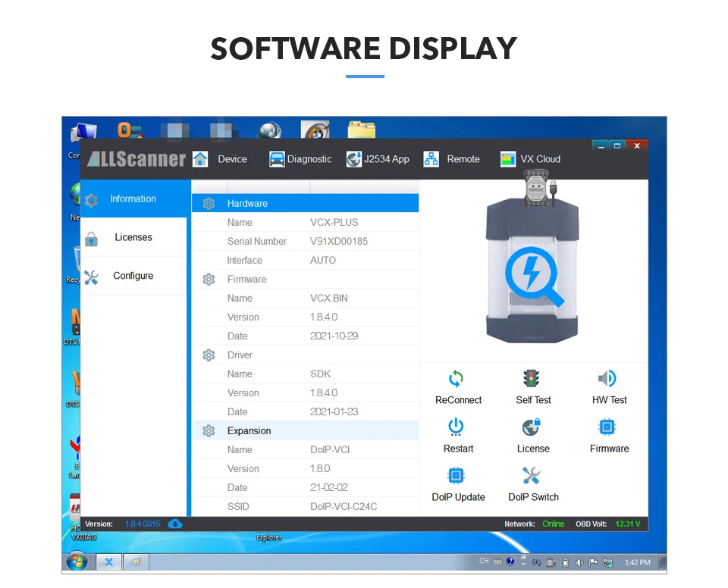Click the DoIP Update label

tap(458, 497)
